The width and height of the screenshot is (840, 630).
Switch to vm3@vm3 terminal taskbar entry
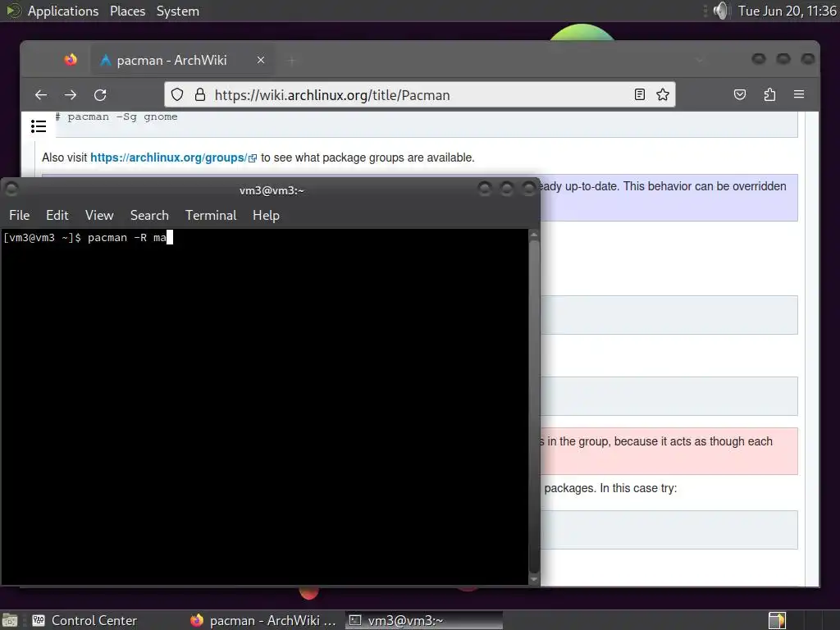(x=424, y=620)
